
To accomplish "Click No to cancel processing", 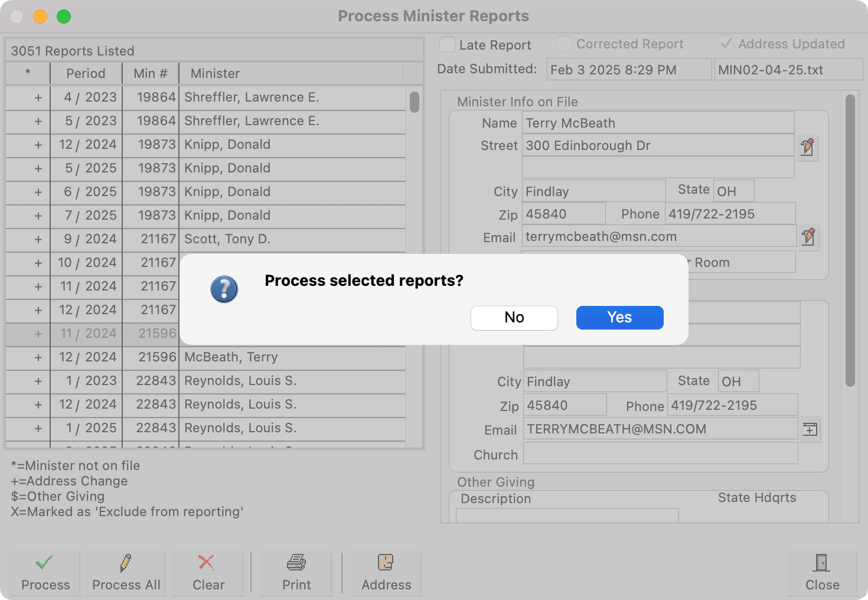I will coord(514,317).
